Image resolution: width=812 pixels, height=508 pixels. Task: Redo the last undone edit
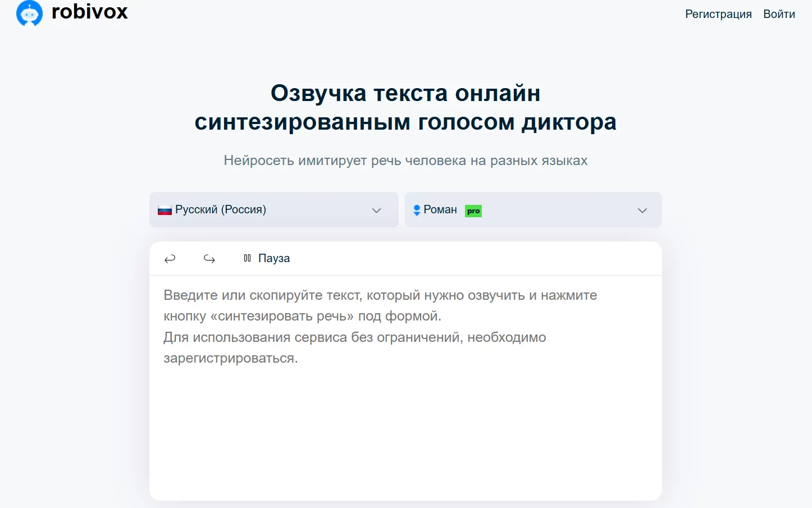[x=209, y=259]
